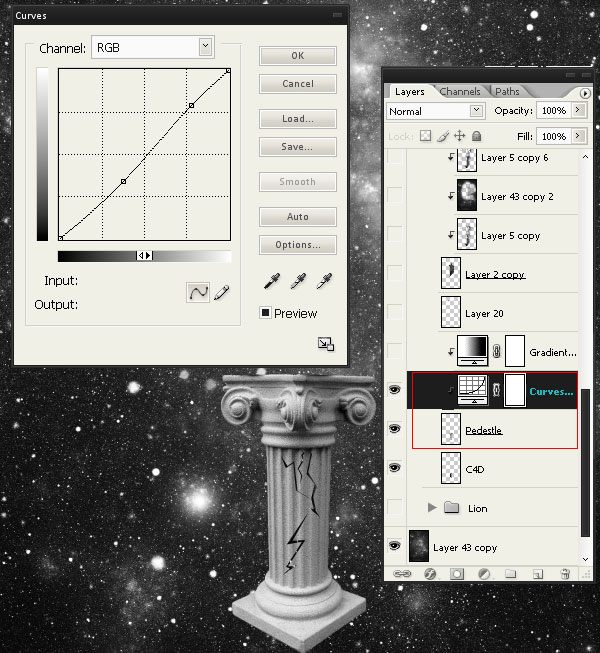The width and height of the screenshot is (600, 653).
Task: Select the gray point eyedropper in Curves
Action: click(298, 281)
